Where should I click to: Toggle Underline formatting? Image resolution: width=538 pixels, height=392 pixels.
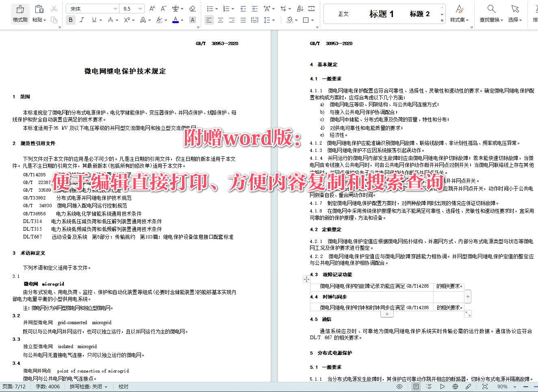pyautogui.click(x=94, y=19)
